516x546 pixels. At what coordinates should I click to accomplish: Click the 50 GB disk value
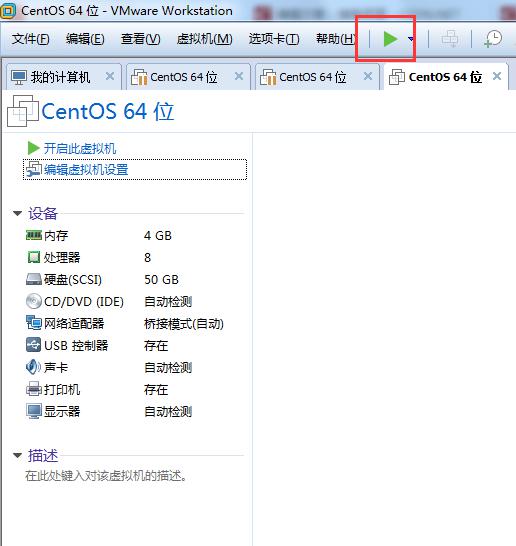click(x=161, y=280)
